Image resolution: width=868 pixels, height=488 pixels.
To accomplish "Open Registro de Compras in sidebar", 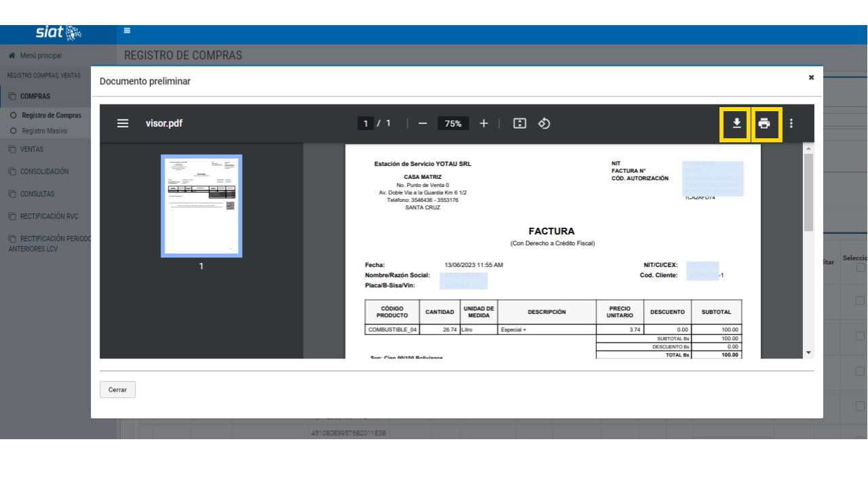I will [x=51, y=116].
